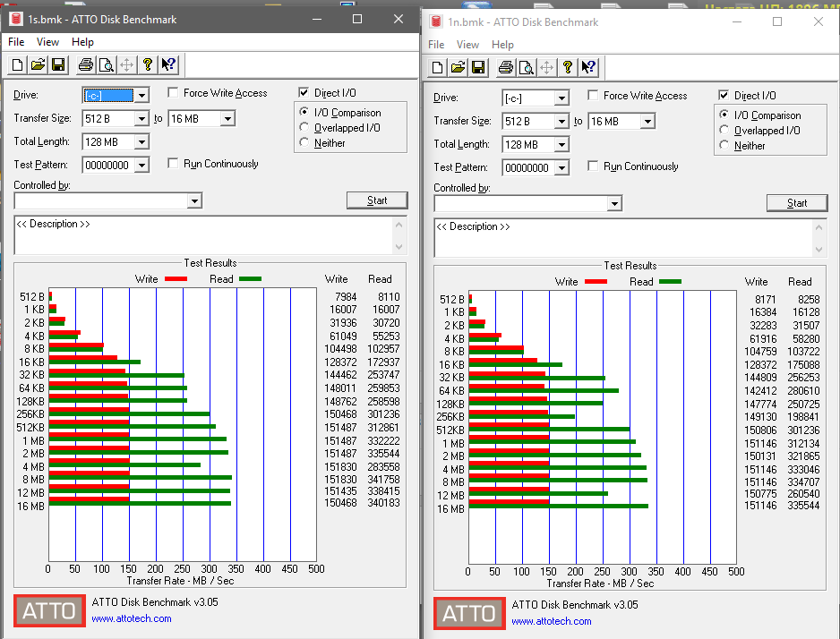Open Drive dropdown in 1s.bmk window
The height and width of the screenshot is (639, 840).
pyautogui.click(x=141, y=96)
